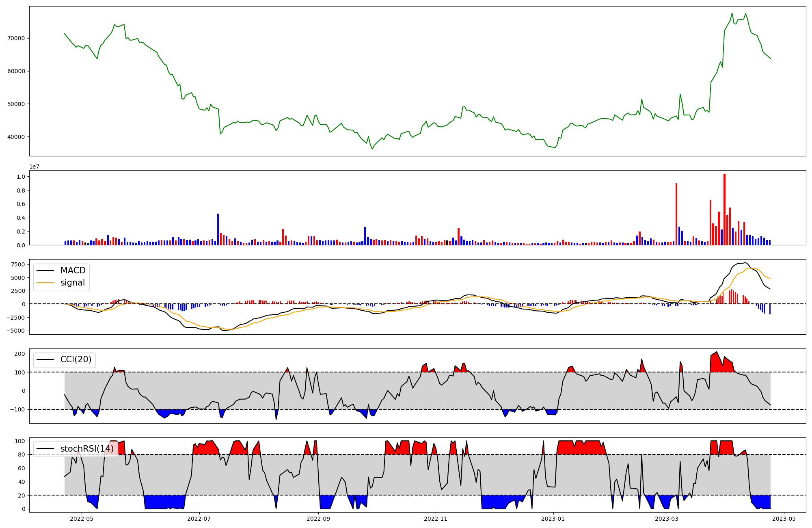Image resolution: width=812 pixels, height=528 pixels.
Task: Click the 2022-09 x-axis date label
Action: coord(319,518)
